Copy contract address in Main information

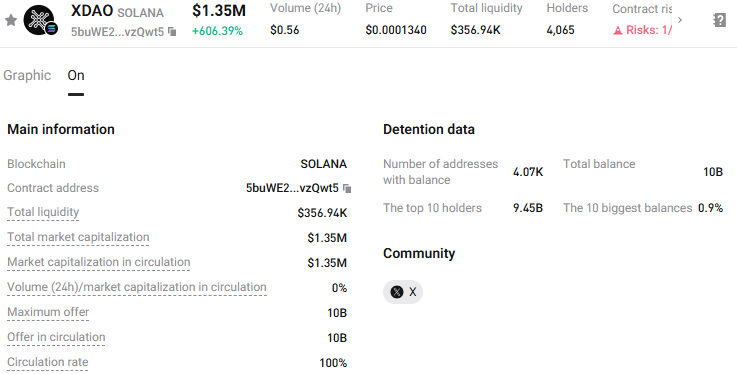[x=347, y=188]
